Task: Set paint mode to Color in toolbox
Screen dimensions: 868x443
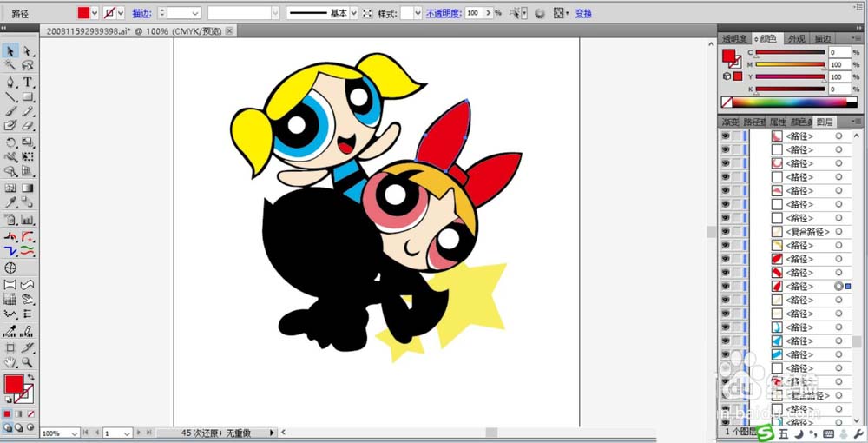Action: 7,413
